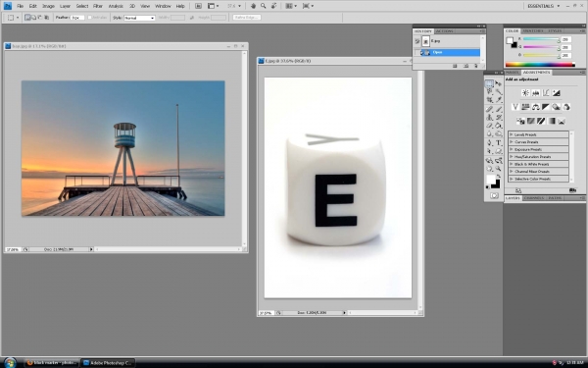Add a Vibrance adjustment

coord(515,107)
